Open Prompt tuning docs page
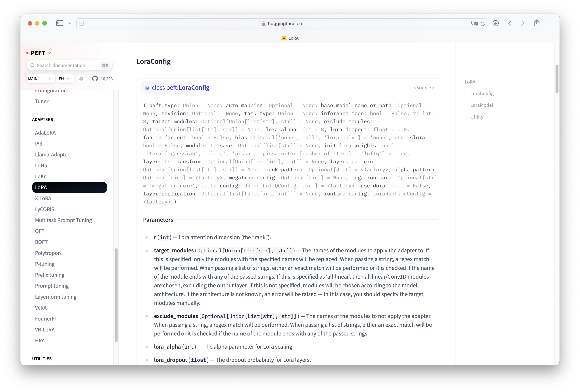 click(52, 286)
